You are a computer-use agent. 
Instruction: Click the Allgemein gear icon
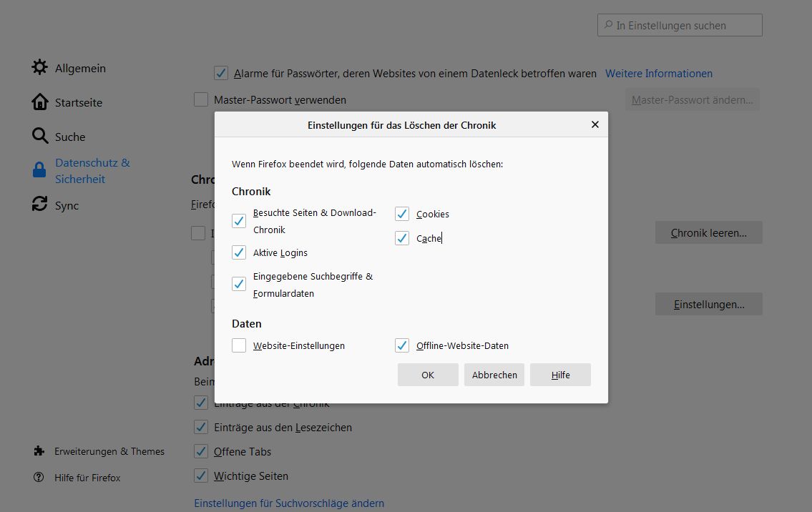(39, 68)
